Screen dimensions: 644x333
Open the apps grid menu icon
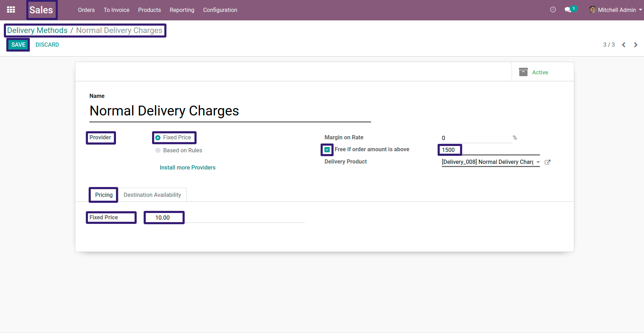[x=11, y=10]
